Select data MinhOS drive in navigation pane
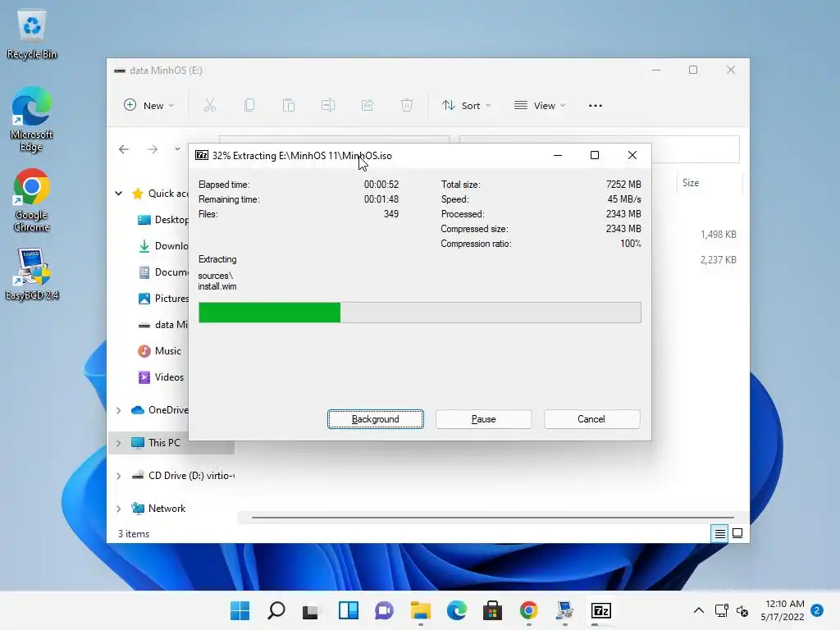Image resolution: width=840 pixels, height=630 pixels. coord(163,325)
